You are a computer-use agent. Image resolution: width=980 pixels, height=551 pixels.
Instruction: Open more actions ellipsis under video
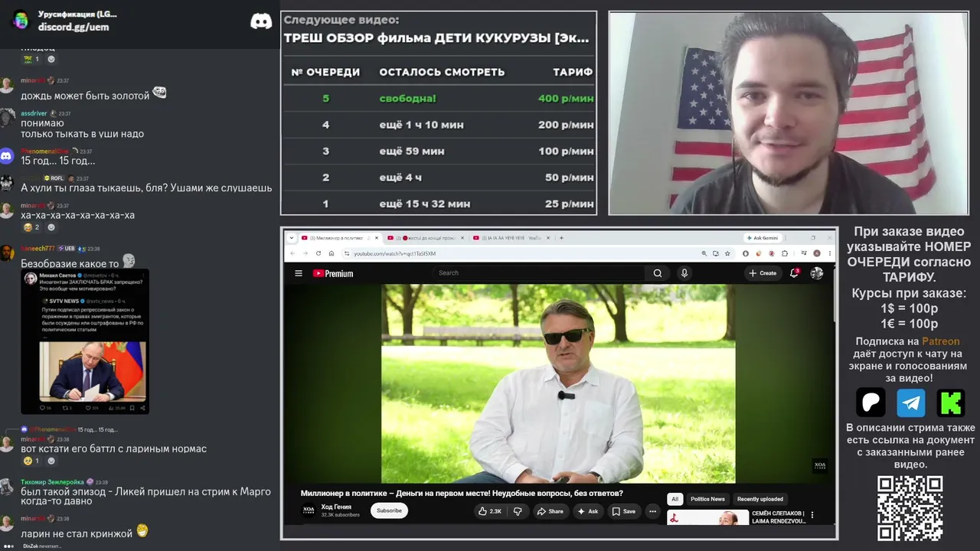[x=652, y=511]
